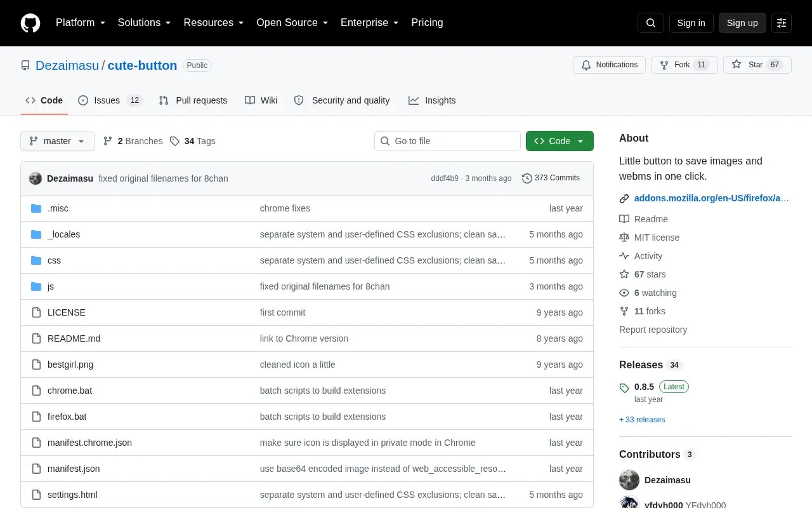Open the master branch selector
This screenshot has height=508, width=812.
[x=57, y=141]
